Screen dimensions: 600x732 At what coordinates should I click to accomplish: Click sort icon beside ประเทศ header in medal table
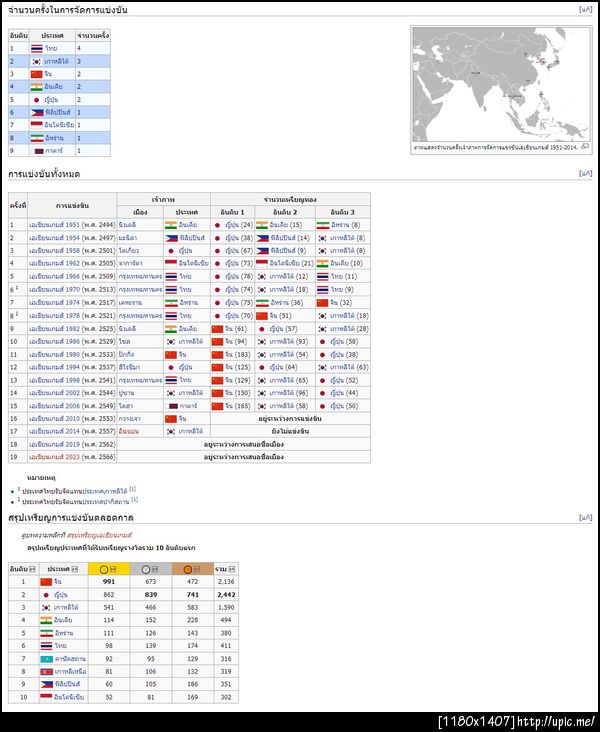75,569
